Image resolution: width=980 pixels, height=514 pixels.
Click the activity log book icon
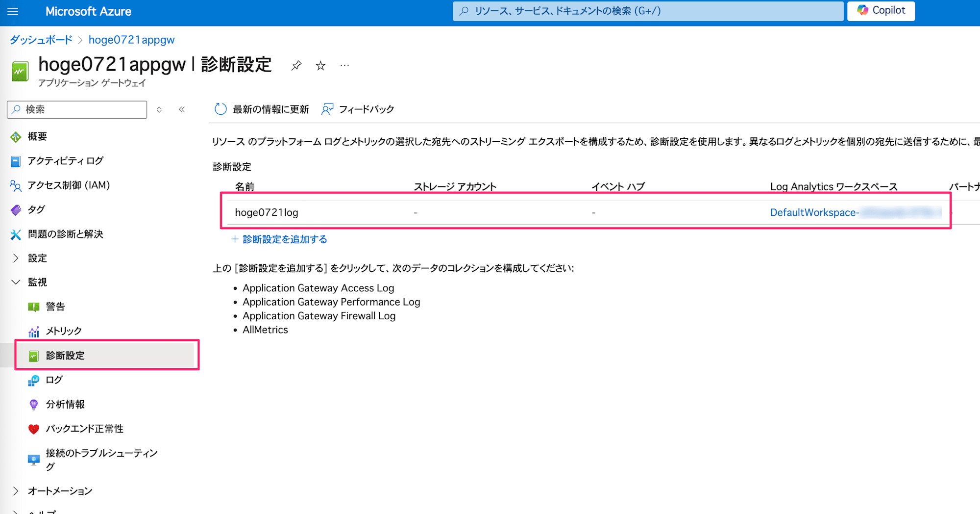(x=16, y=161)
